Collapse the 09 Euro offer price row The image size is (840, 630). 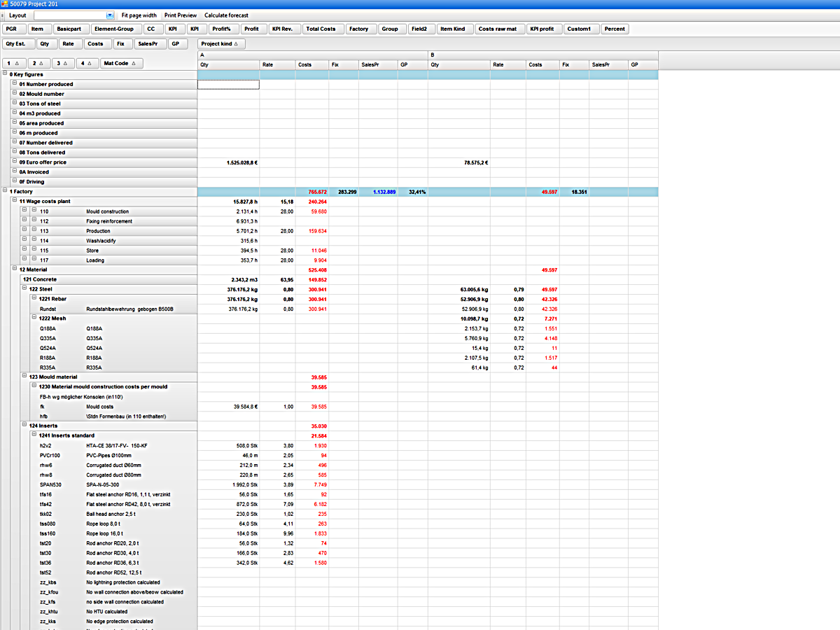click(15, 162)
